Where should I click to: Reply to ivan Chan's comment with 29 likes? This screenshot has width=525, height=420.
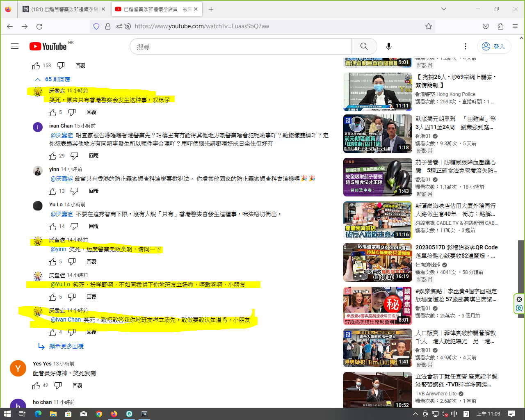tap(94, 156)
